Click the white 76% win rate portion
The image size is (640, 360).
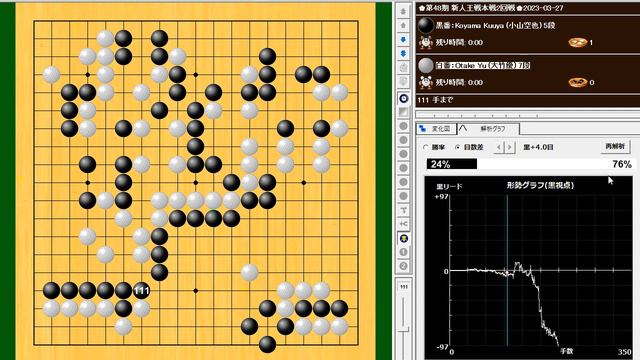click(554, 164)
